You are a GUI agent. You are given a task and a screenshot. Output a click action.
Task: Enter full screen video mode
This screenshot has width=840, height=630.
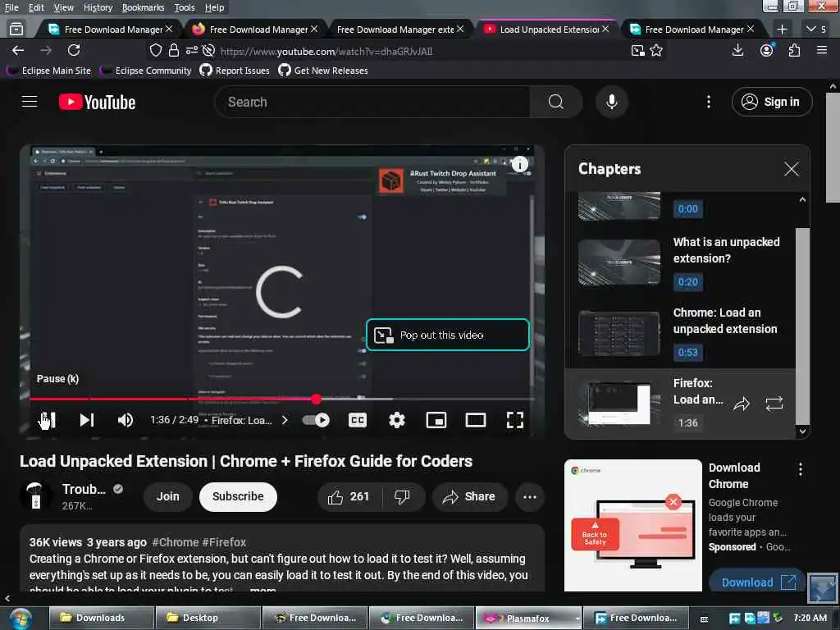pos(515,420)
